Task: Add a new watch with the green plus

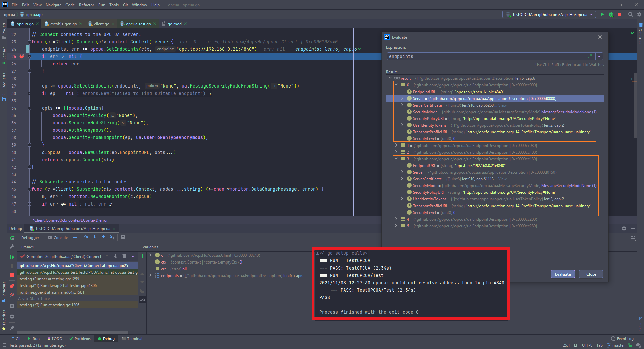Action: pyautogui.click(x=142, y=256)
